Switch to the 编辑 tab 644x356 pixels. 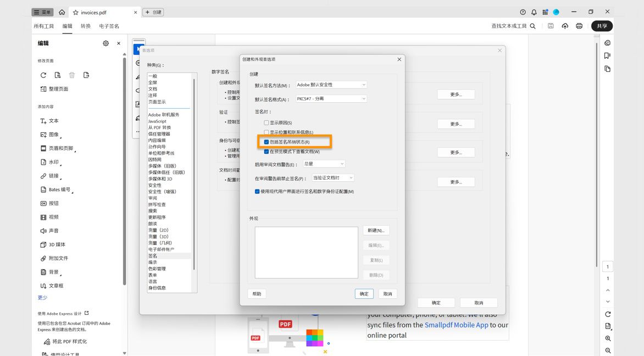coord(68,26)
